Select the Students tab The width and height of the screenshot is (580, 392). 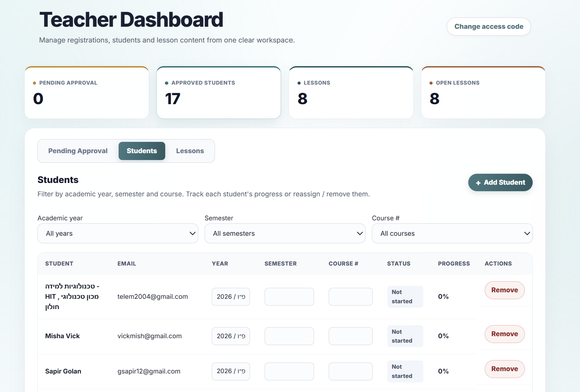point(142,151)
